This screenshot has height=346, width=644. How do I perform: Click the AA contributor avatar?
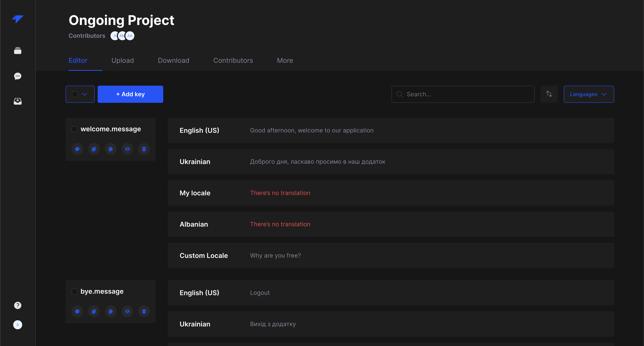130,36
